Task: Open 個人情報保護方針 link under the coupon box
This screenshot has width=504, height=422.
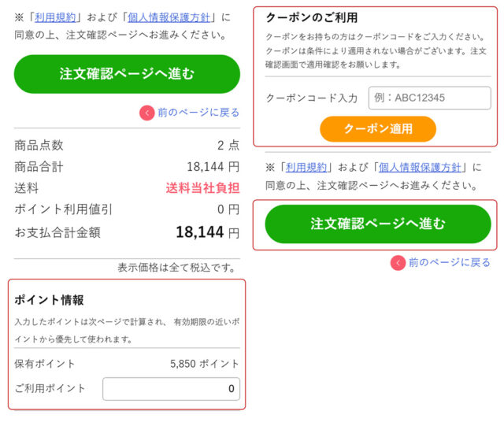Action: (x=422, y=167)
